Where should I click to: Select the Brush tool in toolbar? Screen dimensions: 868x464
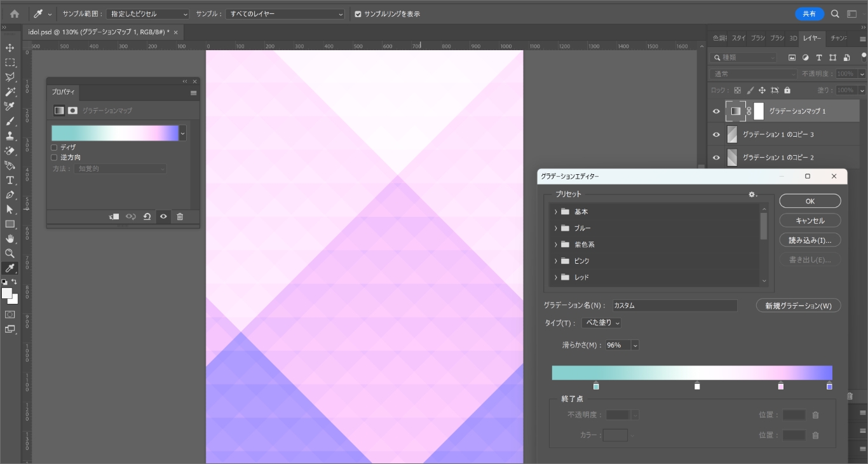coord(10,121)
